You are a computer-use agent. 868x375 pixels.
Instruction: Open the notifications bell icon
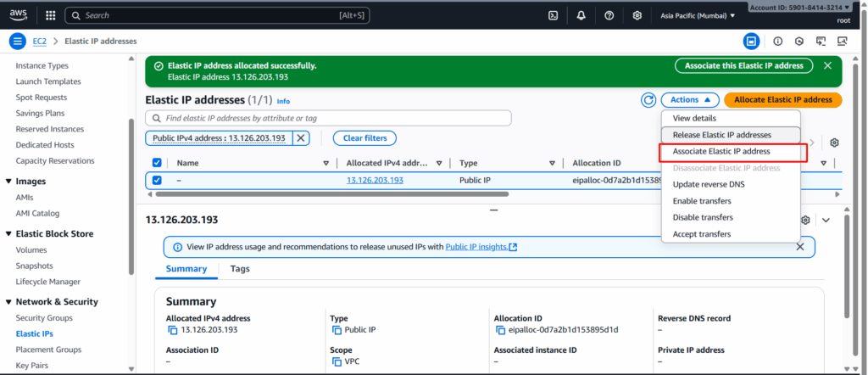point(581,15)
